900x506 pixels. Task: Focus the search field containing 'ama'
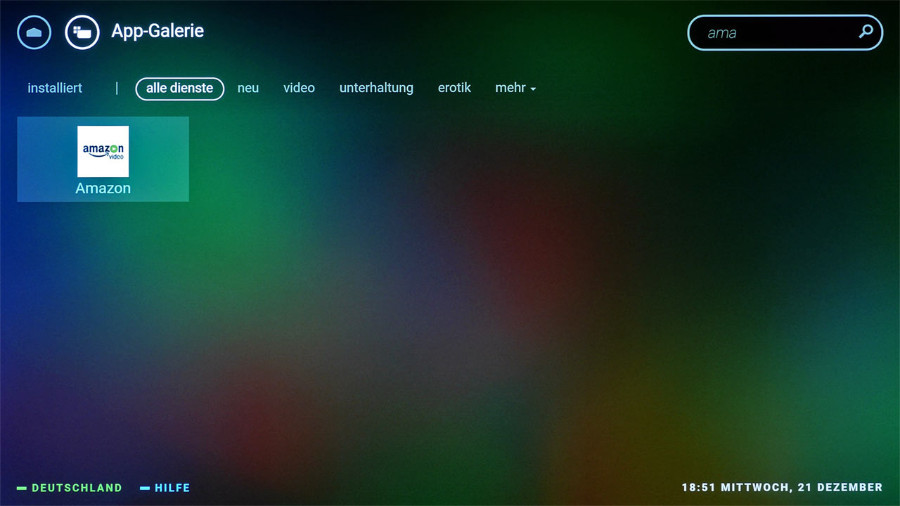(x=785, y=33)
